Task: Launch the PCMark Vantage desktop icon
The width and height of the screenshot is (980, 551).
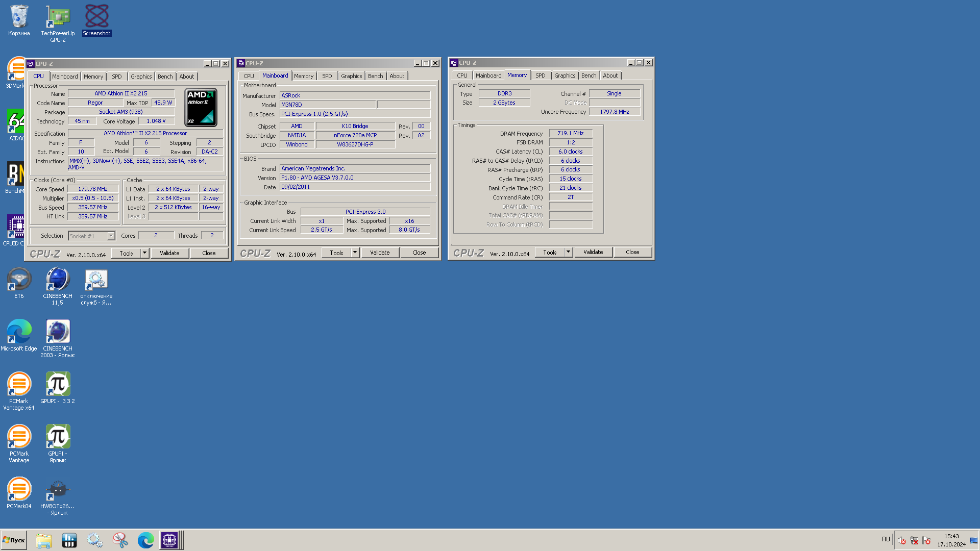Action: (19, 443)
